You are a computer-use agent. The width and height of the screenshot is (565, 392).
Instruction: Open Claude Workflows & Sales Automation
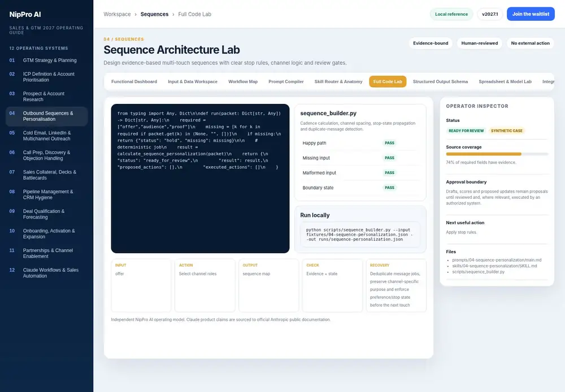[x=46, y=273]
